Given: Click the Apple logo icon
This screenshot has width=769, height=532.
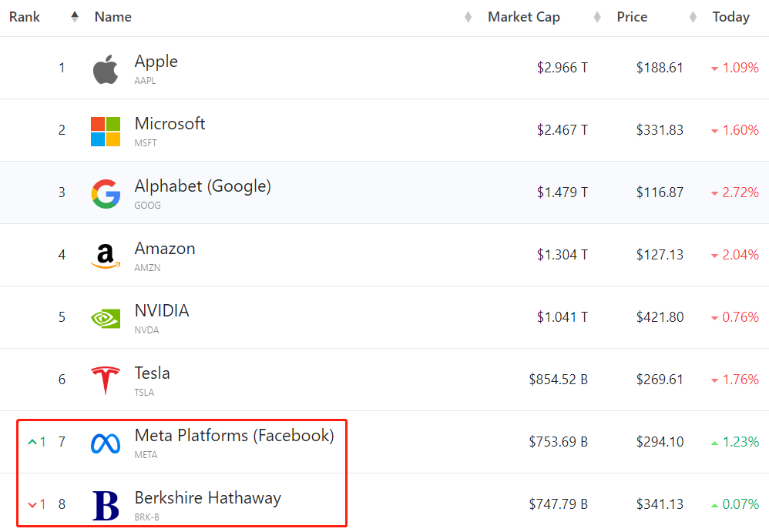Looking at the screenshot, I should tap(106, 69).
